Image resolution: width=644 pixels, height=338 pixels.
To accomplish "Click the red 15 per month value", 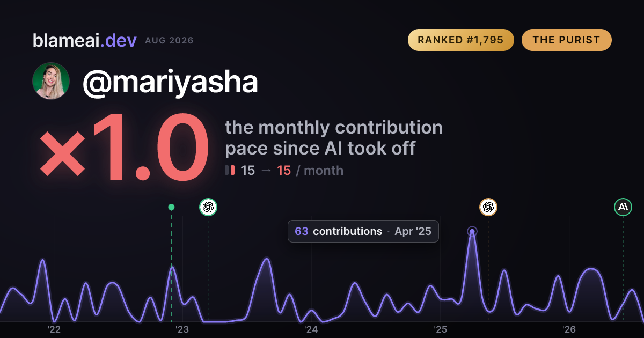I will 284,171.
